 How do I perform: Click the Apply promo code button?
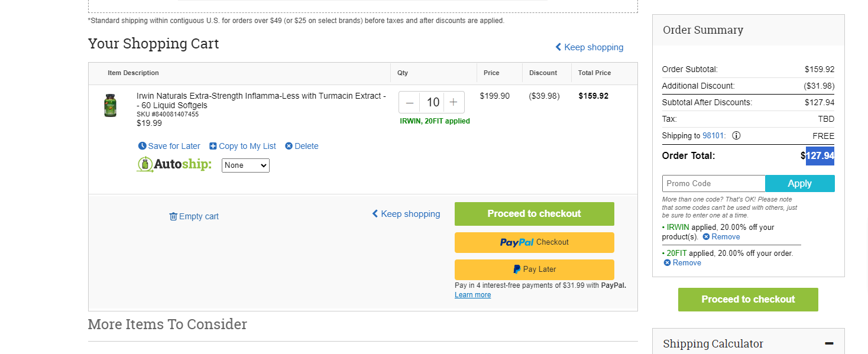tap(800, 184)
